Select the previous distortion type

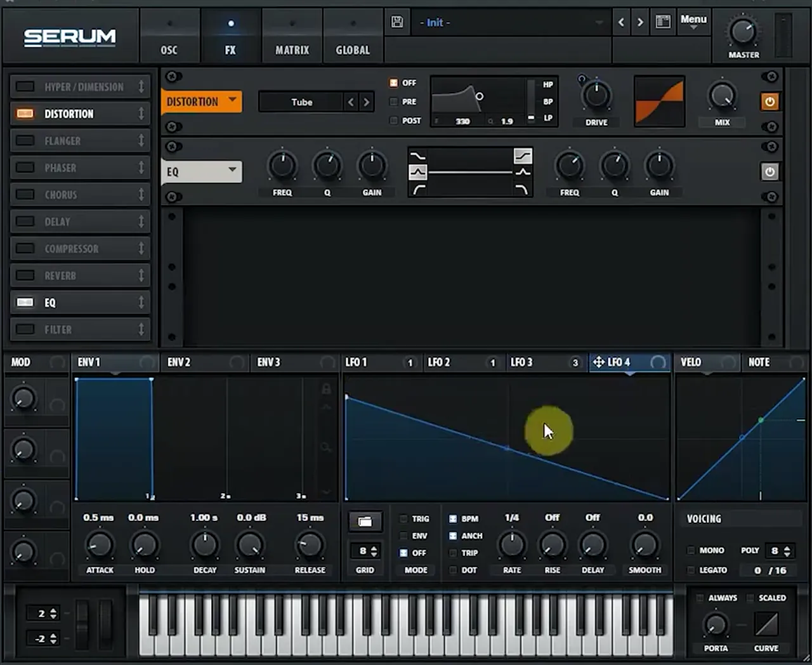[351, 102]
